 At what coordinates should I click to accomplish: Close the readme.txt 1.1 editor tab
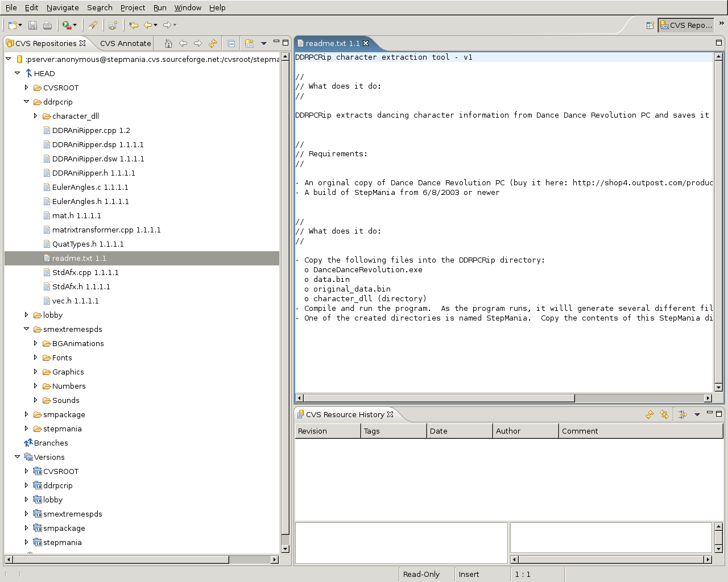(x=366, y=43)
